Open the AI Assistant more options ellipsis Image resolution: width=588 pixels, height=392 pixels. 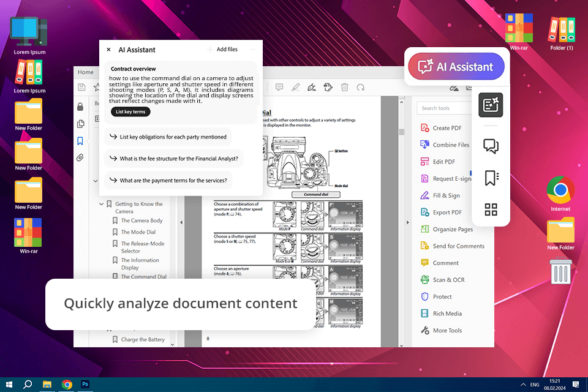[253, 49]
